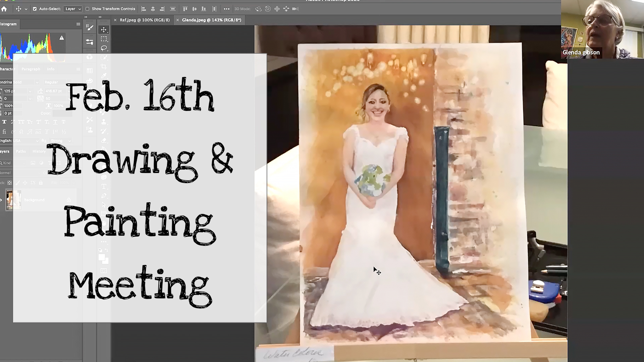
Task: Click 3D Mode roll object icon
Action: pyautogui.click(x=268, y=9)
